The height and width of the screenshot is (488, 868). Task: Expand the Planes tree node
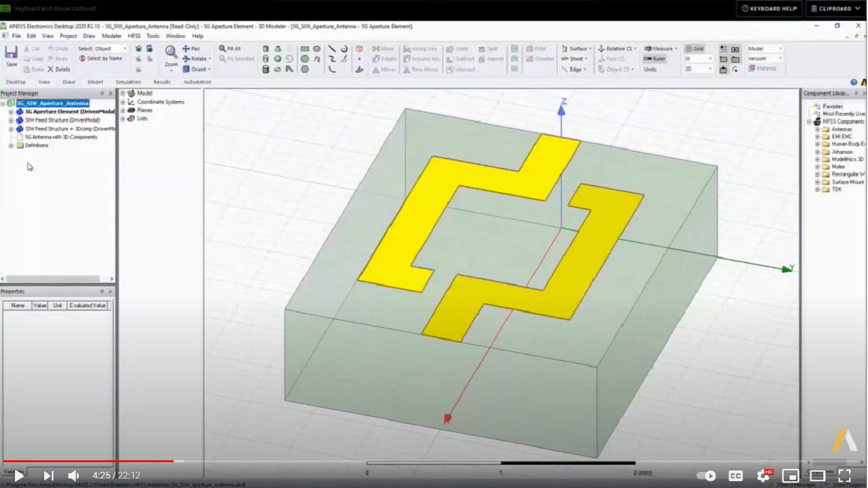(x=123, y=110)
